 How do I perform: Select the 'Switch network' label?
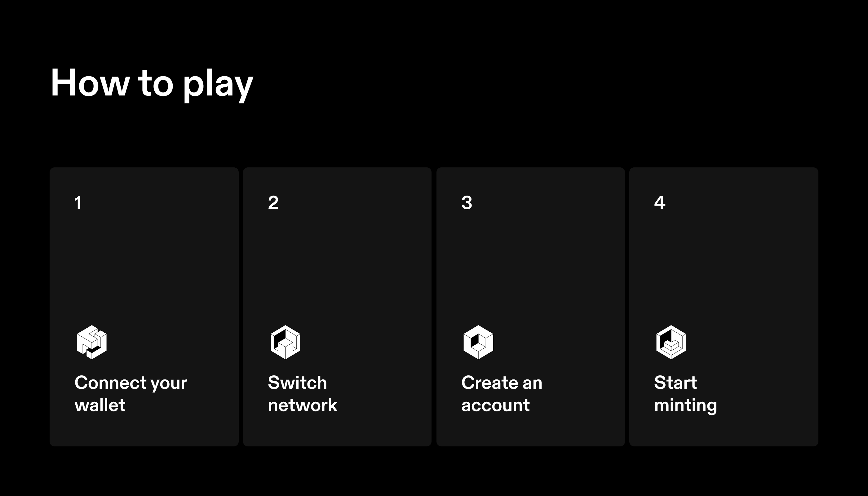(303, 393)
